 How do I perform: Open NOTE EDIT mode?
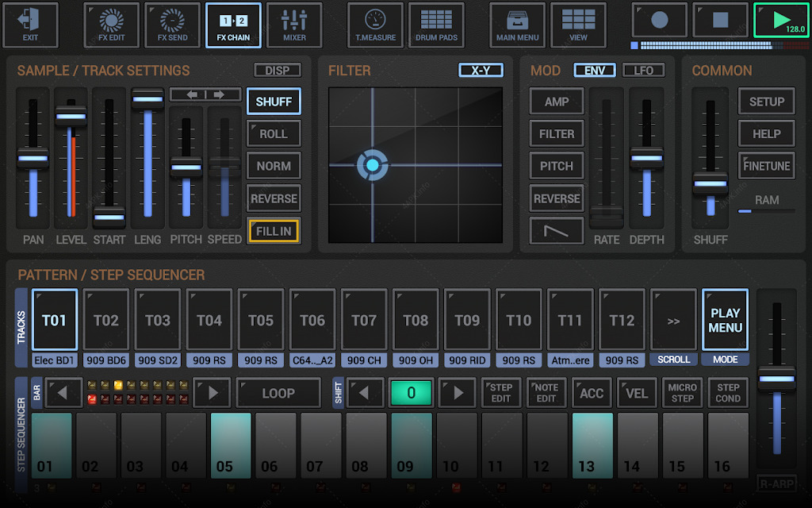point(546,393)
